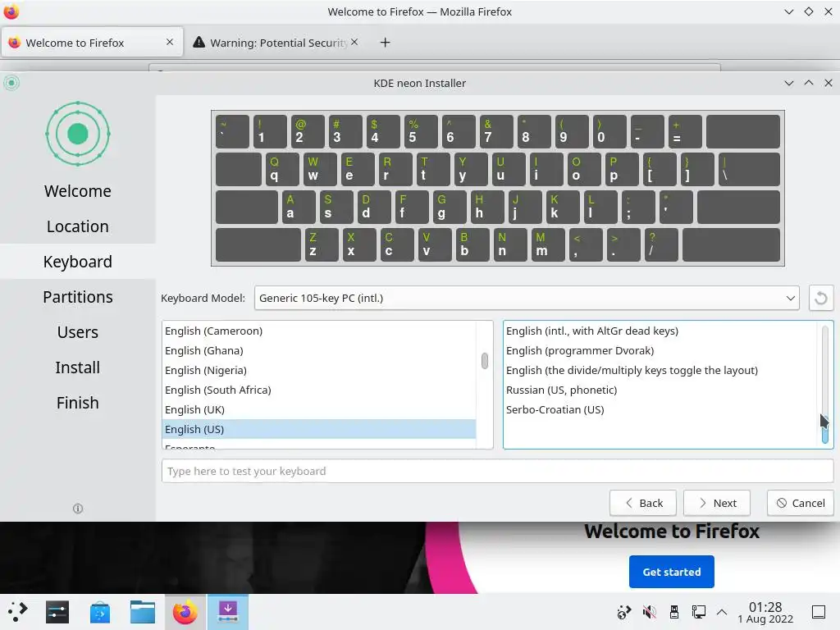The image size is (840, 630).
Task: Click the KDE neon Installer window icon
Action: pos(11,83)
